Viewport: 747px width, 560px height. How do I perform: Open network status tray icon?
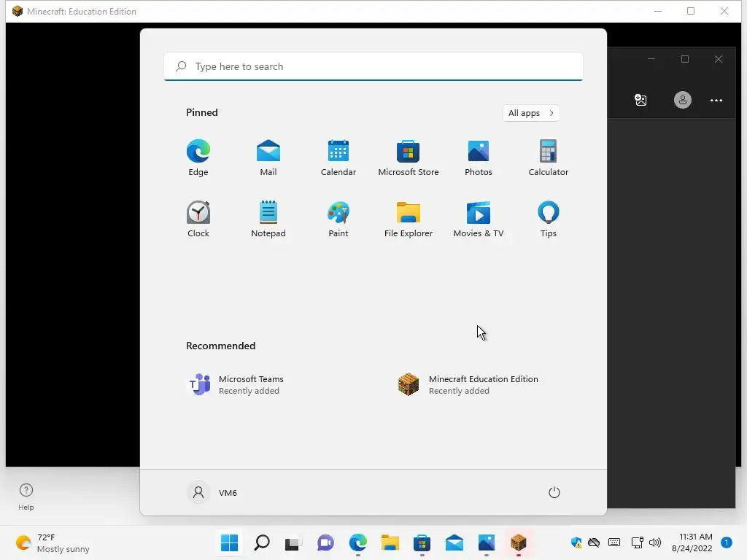coord(637,542)
